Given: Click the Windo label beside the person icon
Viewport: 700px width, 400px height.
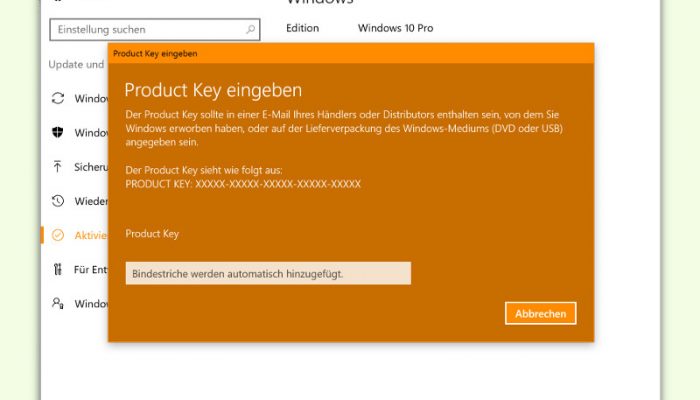Looking at the screenshot, I should pos(91,304).
